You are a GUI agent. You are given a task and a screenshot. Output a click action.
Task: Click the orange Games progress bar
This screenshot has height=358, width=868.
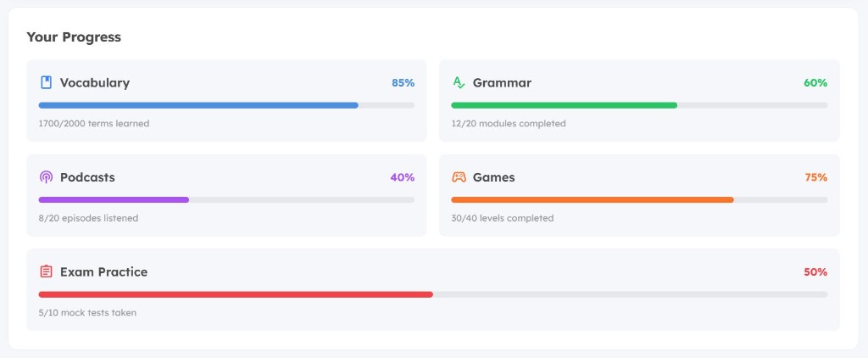point(592,200)
